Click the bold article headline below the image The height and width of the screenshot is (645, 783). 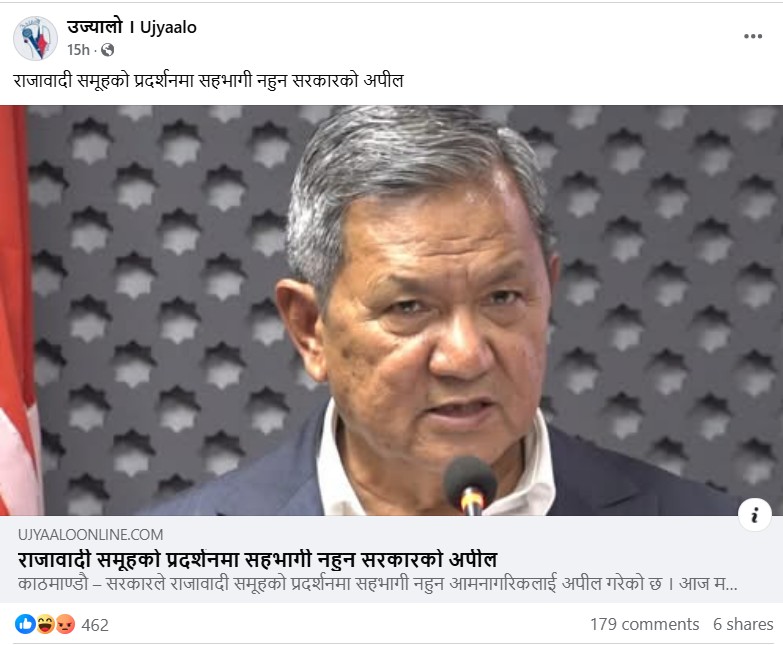click(x=258, y=559)
